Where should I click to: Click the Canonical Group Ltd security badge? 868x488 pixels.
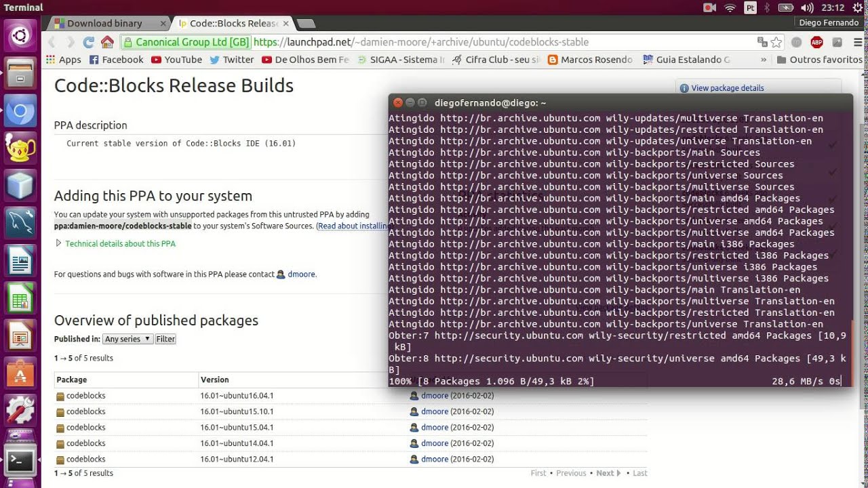pos(186,42)
